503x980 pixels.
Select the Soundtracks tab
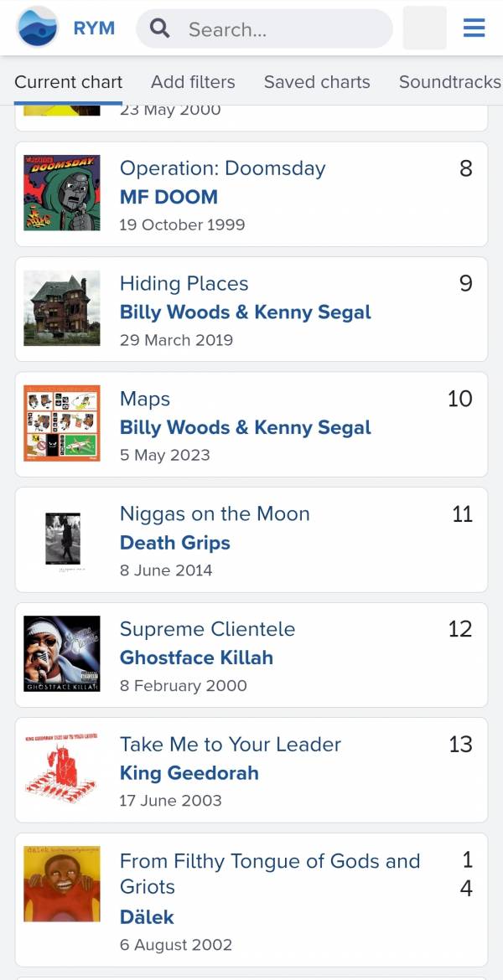pyautogui.click(x=450, y=82)
